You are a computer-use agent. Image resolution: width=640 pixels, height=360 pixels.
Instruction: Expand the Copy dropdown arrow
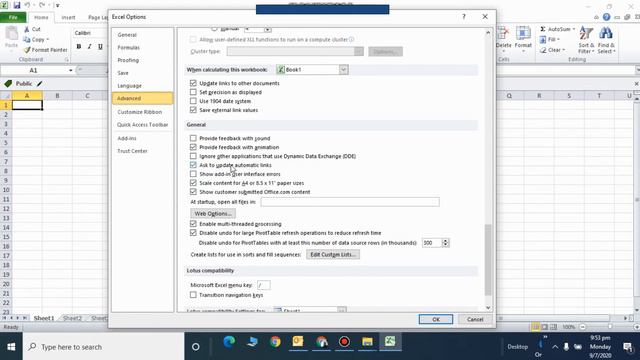tap(47, 40)
